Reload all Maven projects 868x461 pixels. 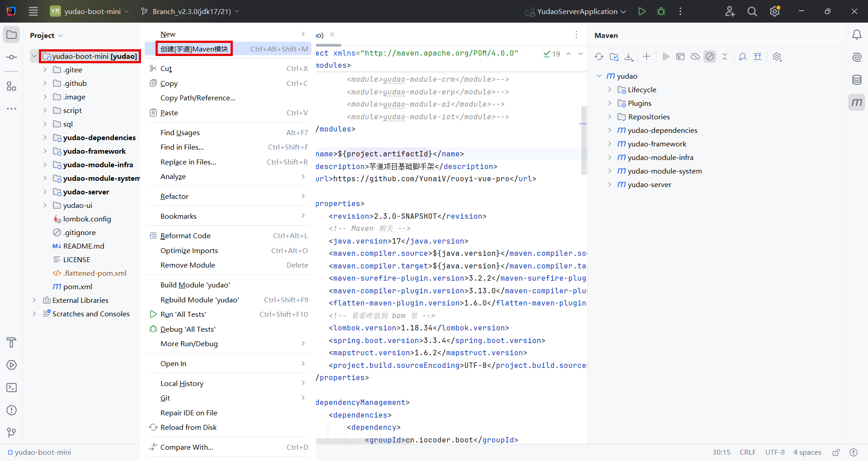pyautogui.click(x=599, y=57)
